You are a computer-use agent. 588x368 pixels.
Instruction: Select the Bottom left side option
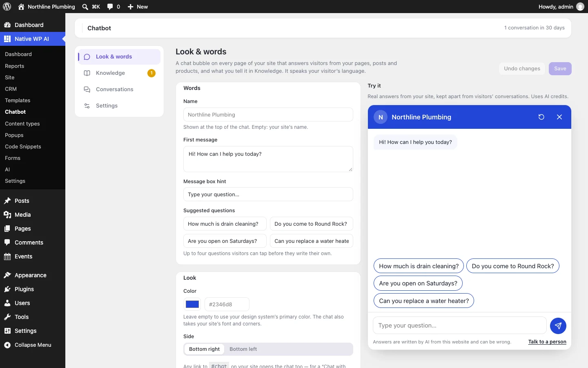[243, 349]
